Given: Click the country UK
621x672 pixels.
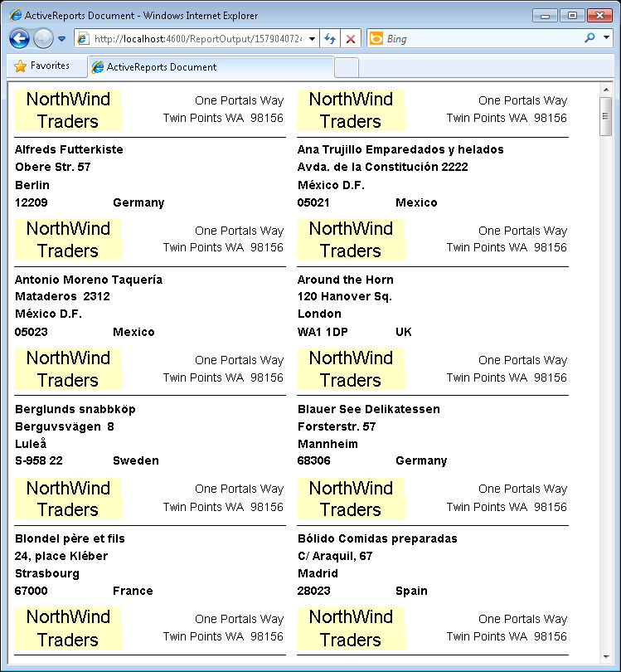Looking at the screenshot, I should click(404, 332).
